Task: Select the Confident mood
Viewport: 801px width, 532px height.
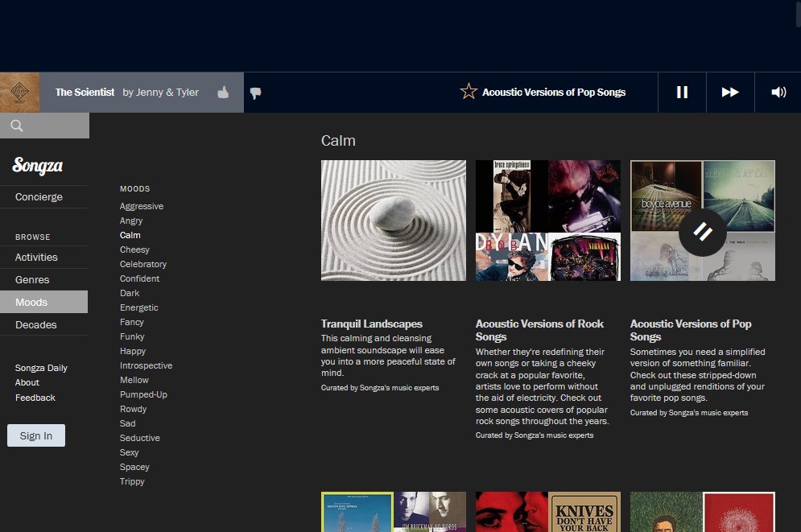Action: click(139, 278)
